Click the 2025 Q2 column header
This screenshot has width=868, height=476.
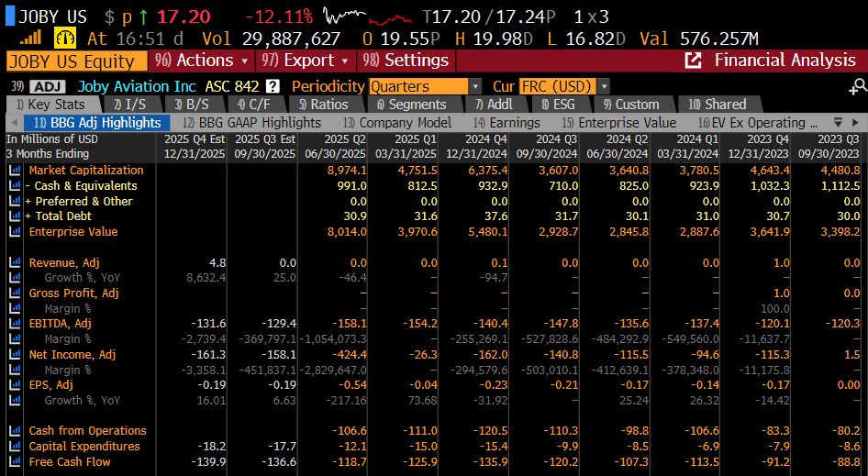[336, 147]
